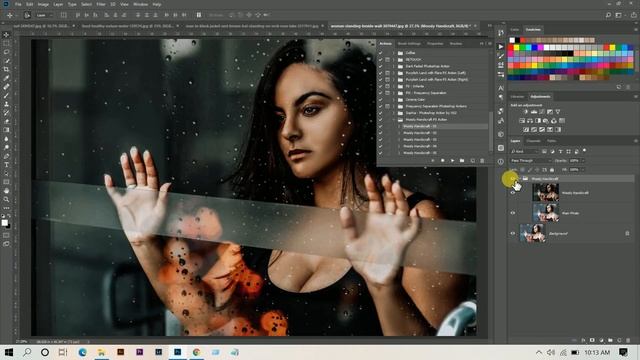Delete the selected action with trash icon

coord(482,161)
